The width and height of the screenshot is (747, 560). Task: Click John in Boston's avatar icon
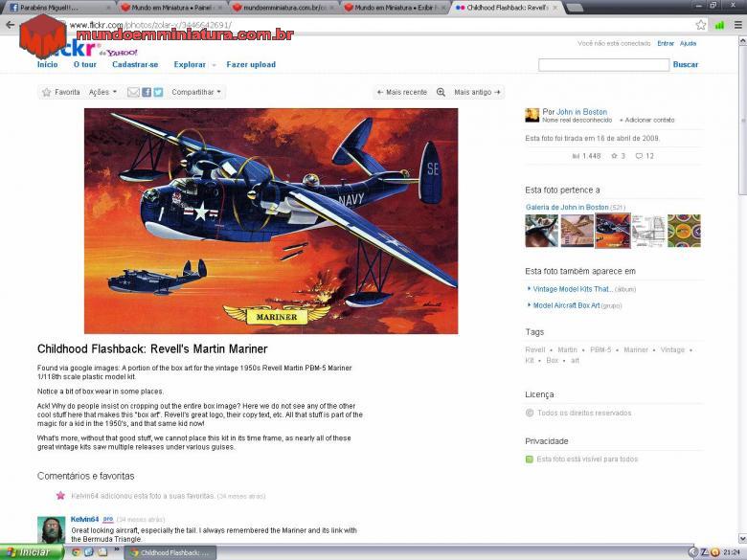click(x=532, y=115)
